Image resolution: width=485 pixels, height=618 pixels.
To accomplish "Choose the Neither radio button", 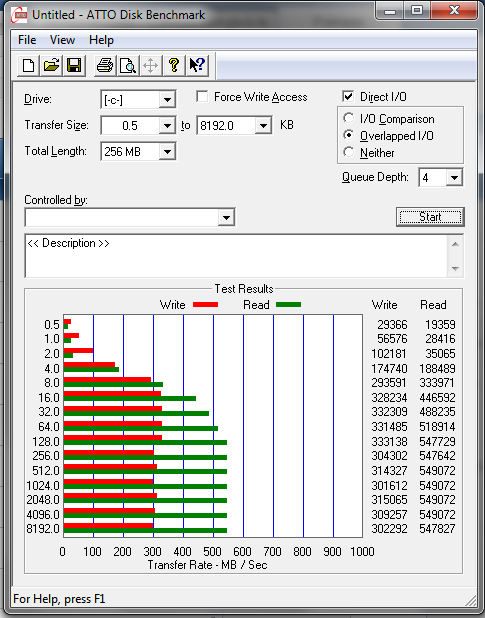I will coord(348,152).
